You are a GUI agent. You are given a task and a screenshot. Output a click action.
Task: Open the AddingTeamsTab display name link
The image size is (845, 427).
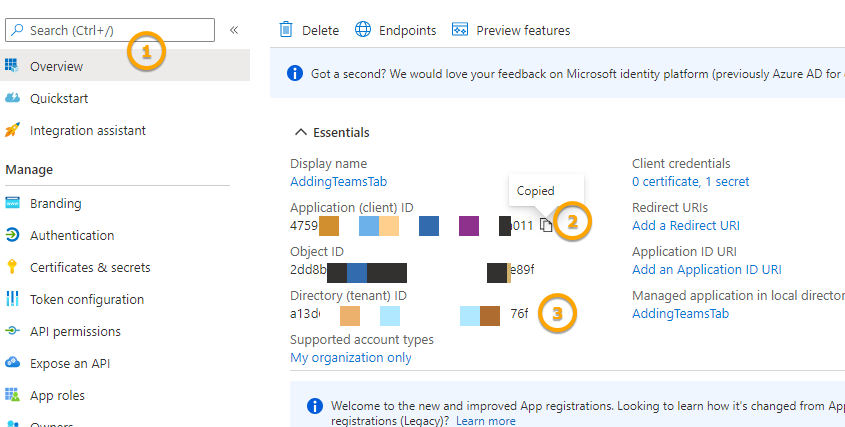click(x=338, y=181)
